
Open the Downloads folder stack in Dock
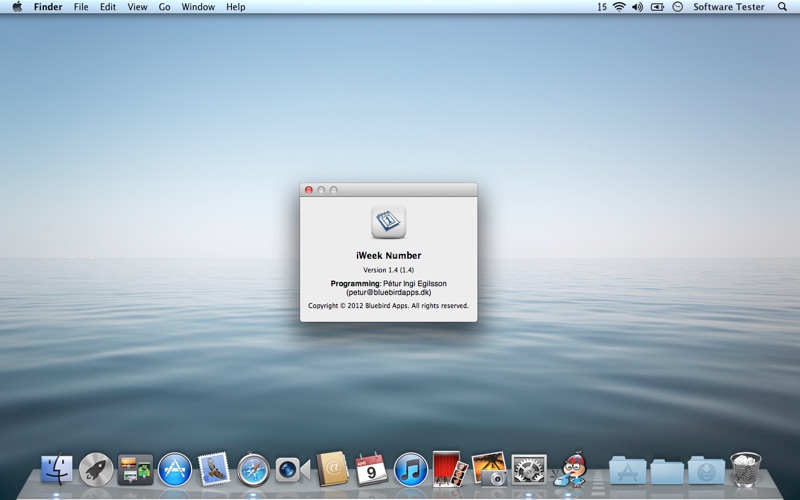[706, 470]
